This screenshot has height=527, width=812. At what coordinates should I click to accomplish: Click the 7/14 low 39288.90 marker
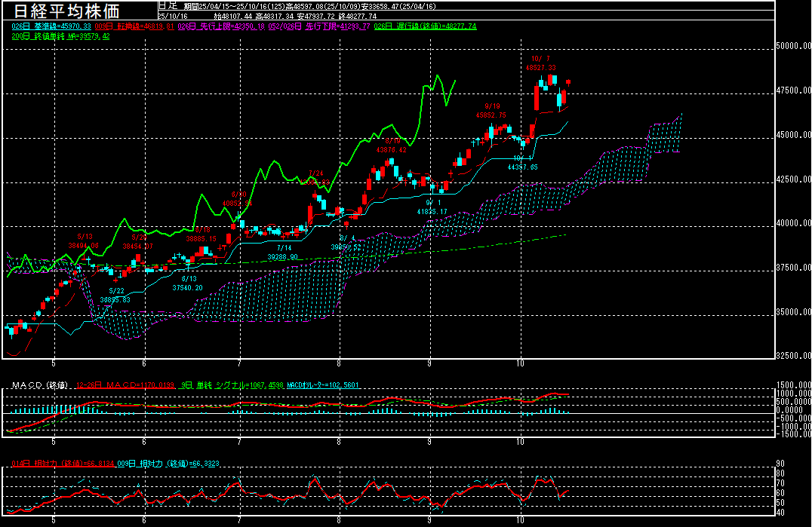tap(284, 253)
